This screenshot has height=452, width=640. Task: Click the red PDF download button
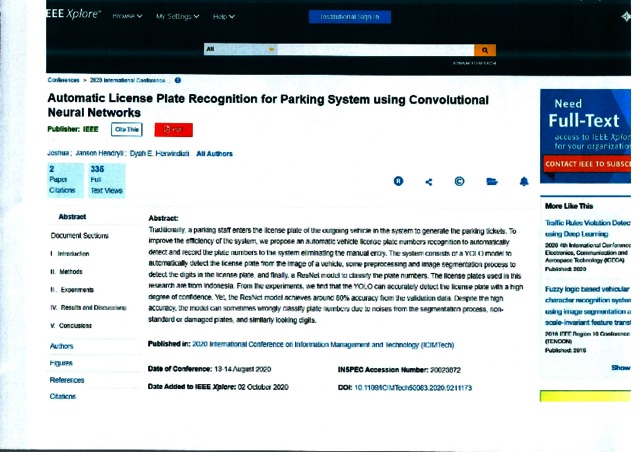tap(173, 129)
